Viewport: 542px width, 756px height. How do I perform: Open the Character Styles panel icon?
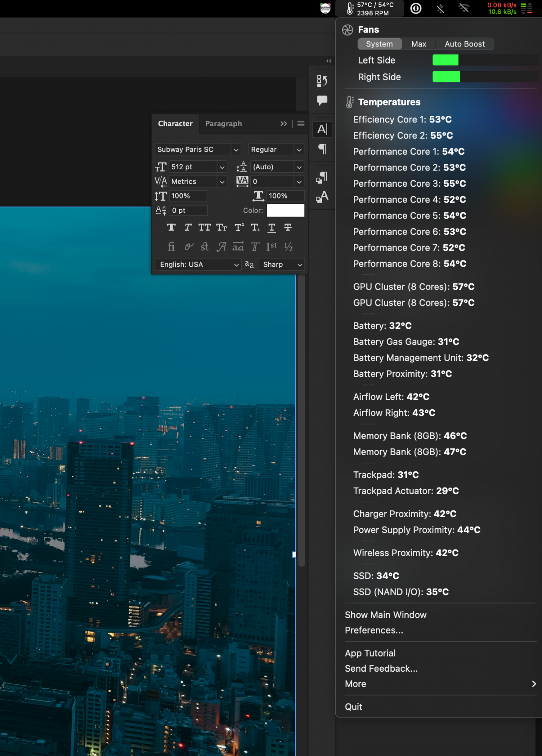322,197
